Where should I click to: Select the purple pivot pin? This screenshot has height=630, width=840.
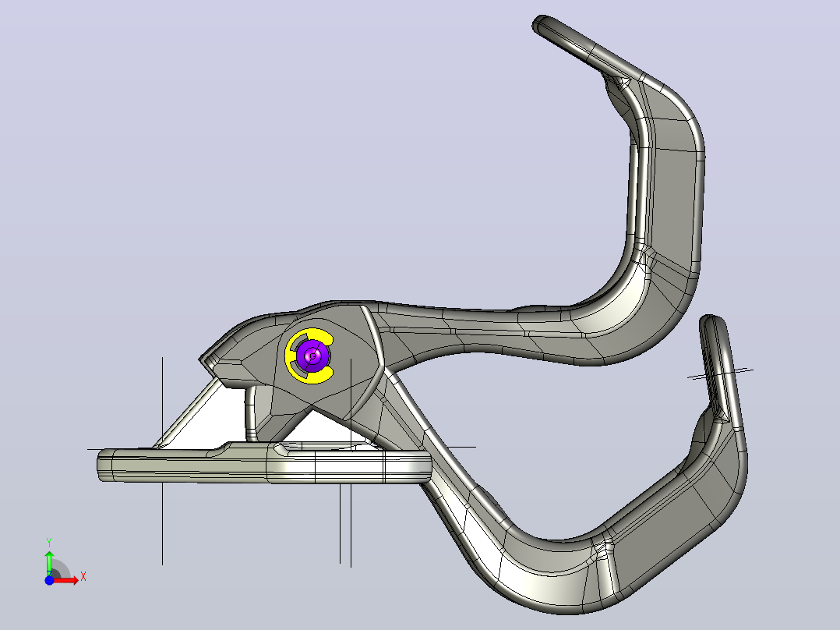tap(312, 356)
